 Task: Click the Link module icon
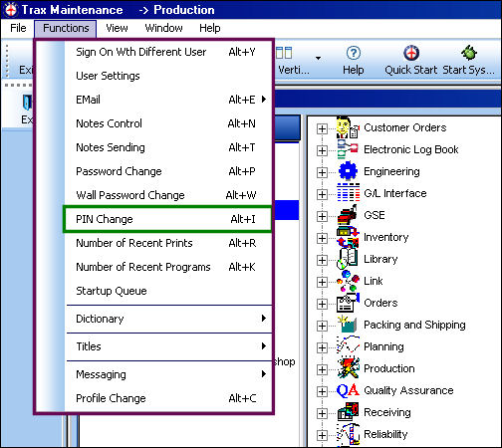pyautogui.click(x=348, y=281)
